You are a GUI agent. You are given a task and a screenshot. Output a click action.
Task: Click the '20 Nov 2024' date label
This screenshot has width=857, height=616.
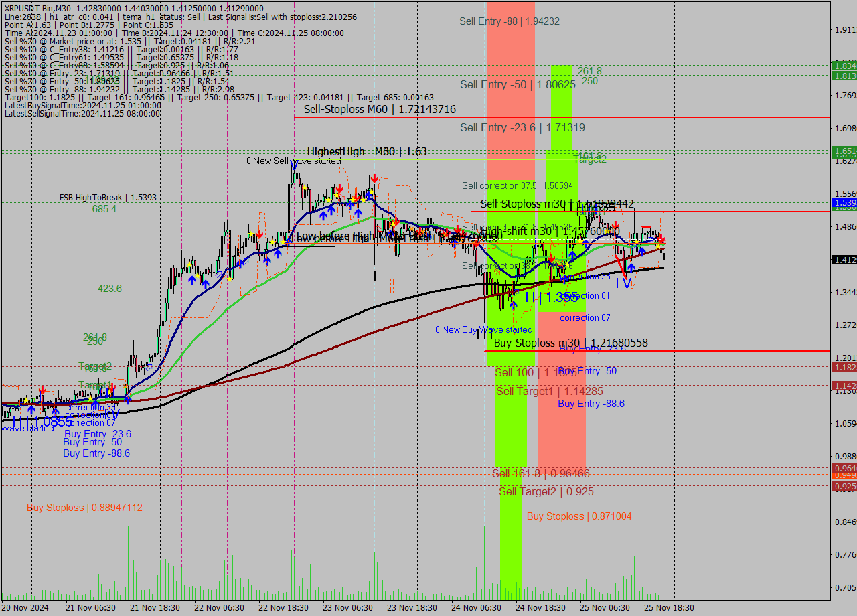tap(25, 608)
